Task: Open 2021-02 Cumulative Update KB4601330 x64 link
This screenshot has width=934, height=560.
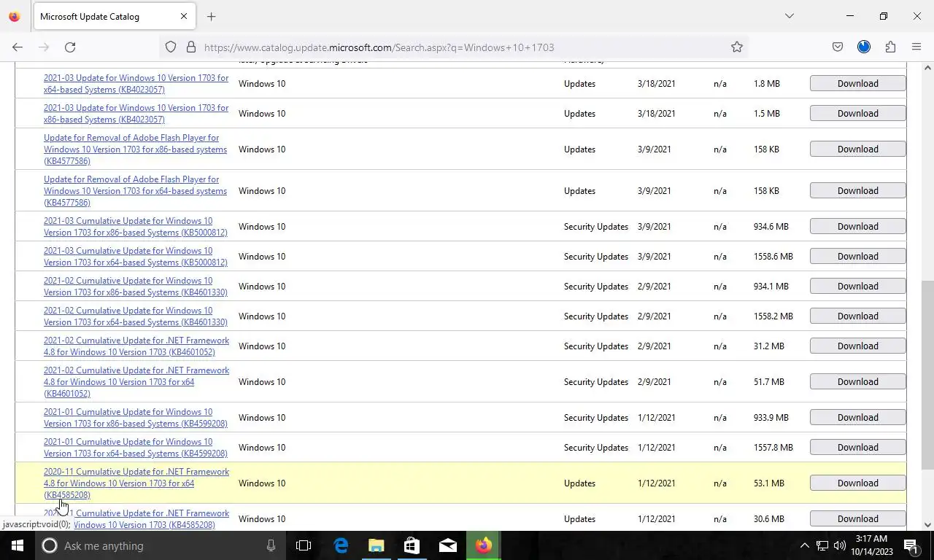Action: pos(135,316)
